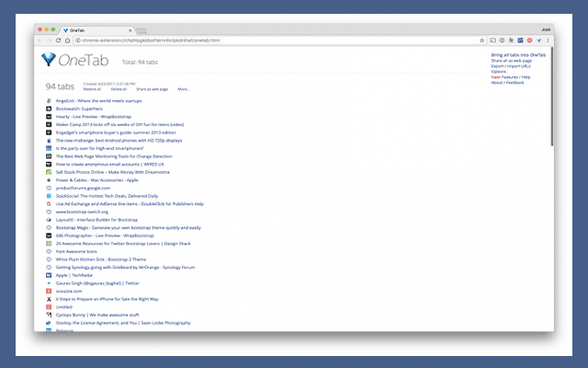Click favicon beside Cyclops Bunny entry
This screenshot has width=588, height=368.
click(x=49, y=315)
